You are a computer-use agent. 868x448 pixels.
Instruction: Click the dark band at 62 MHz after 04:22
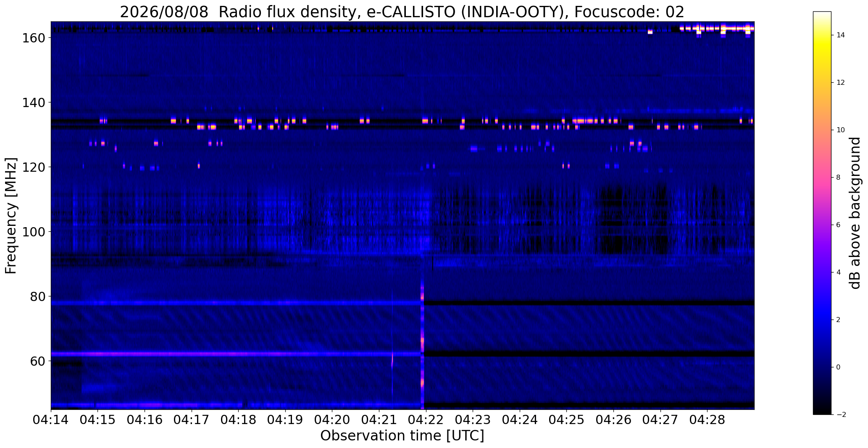pos(589,354)
